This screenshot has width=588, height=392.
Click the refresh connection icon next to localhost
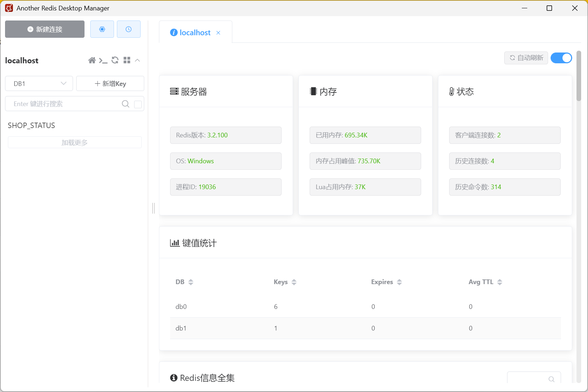[115, 60]
